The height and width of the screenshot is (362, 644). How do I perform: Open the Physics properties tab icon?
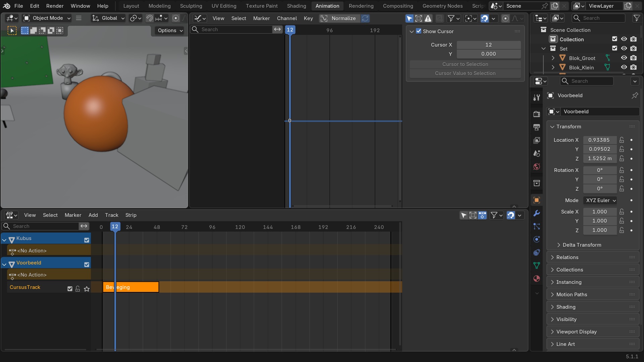coord(537,239)
